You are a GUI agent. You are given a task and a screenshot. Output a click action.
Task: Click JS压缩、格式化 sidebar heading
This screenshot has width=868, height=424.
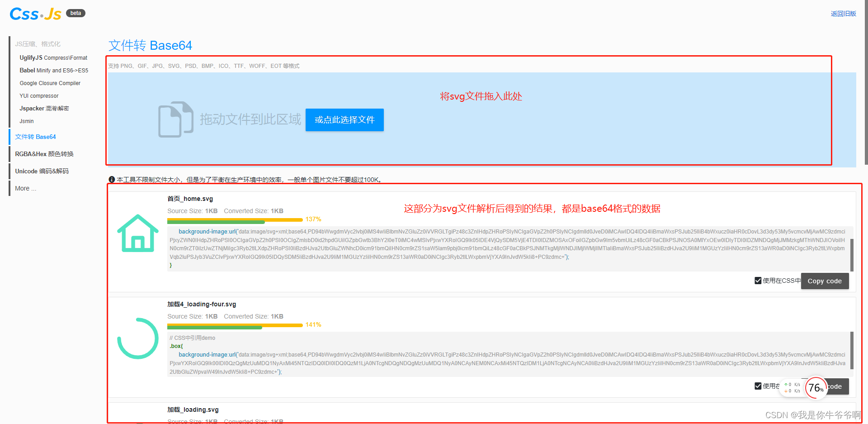38,44
